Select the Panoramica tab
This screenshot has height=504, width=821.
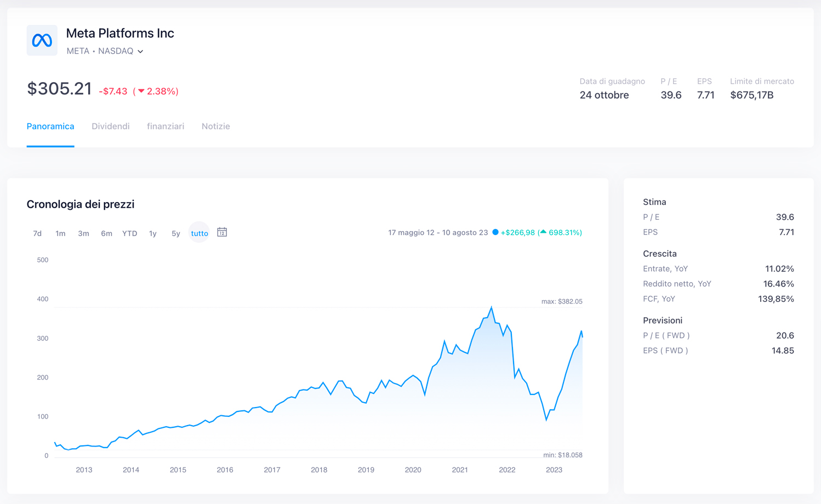click(x=50, y=126)
